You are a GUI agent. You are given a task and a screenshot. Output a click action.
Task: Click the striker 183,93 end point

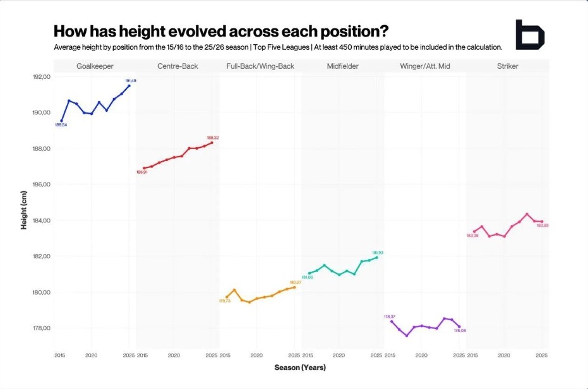[542, 221]
